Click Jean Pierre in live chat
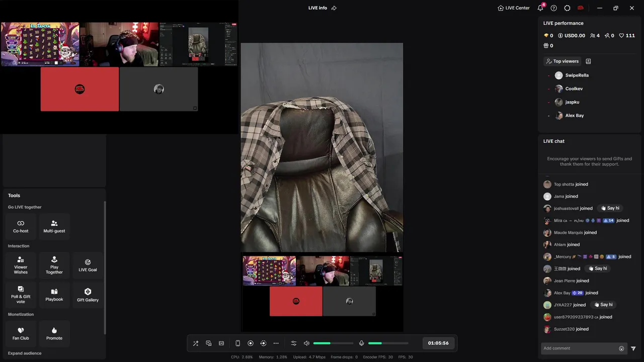 (x=565, y=281)
